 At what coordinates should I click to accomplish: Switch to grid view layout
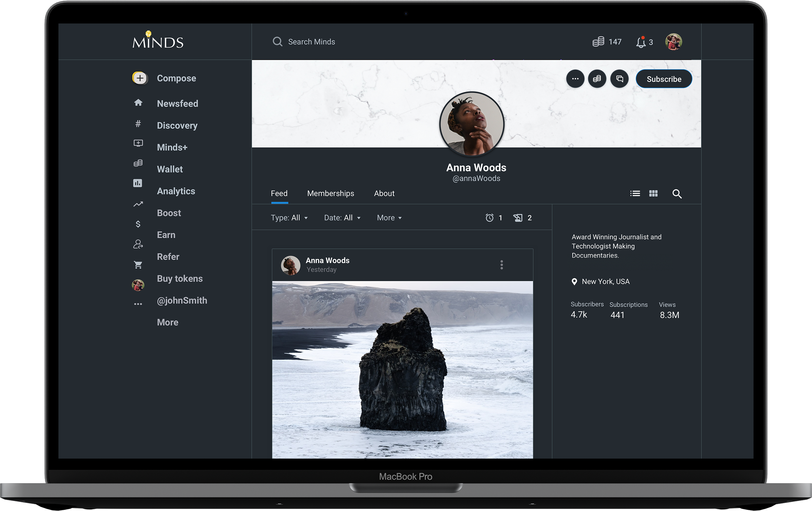coord(653,193)
